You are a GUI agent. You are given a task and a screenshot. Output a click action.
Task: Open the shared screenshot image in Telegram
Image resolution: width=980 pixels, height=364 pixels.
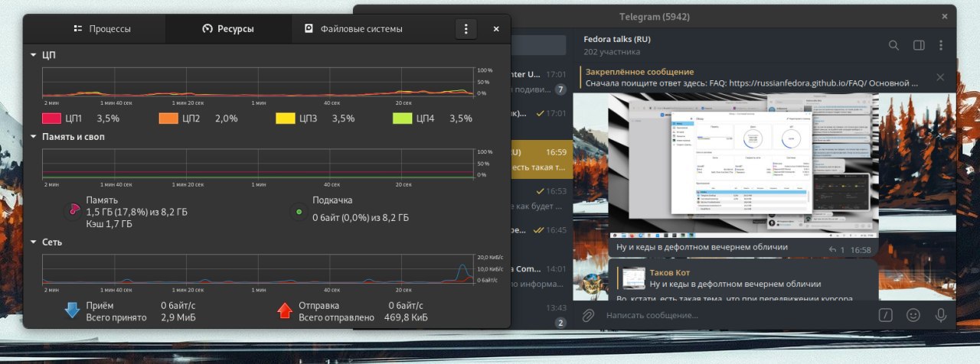click(x=743, y=166)
